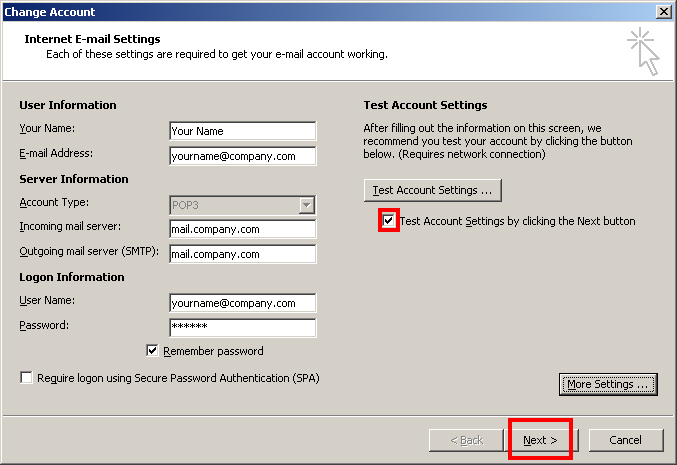Close the Change Account dialog
The image size is (677, 465).
click(x=664, y=12)
